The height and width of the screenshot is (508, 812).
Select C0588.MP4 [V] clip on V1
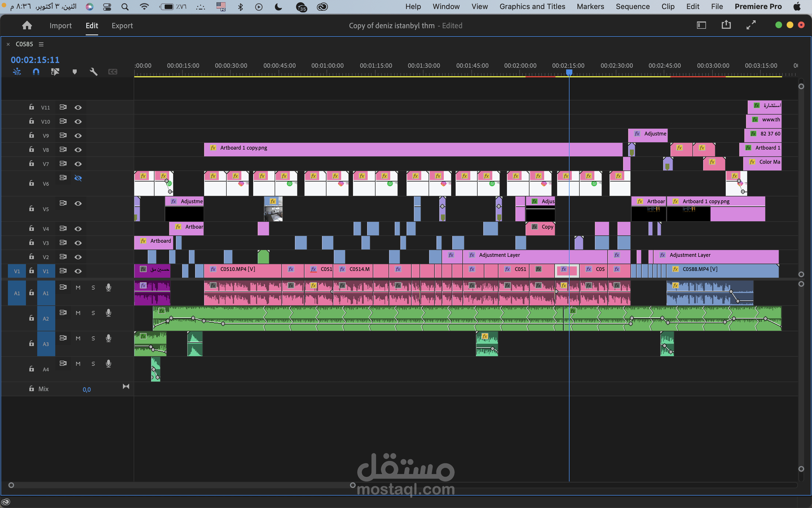click(x=722, y=271)
